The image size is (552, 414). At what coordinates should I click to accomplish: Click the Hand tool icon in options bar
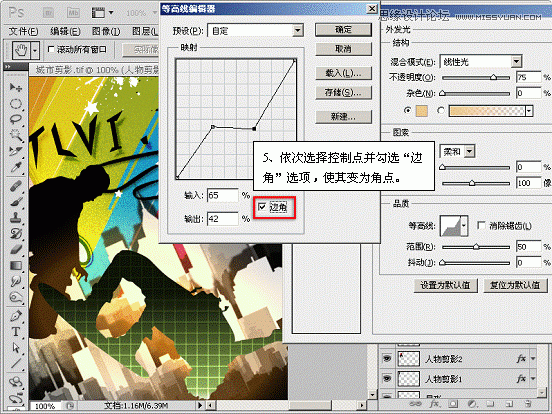click(21, 50)
